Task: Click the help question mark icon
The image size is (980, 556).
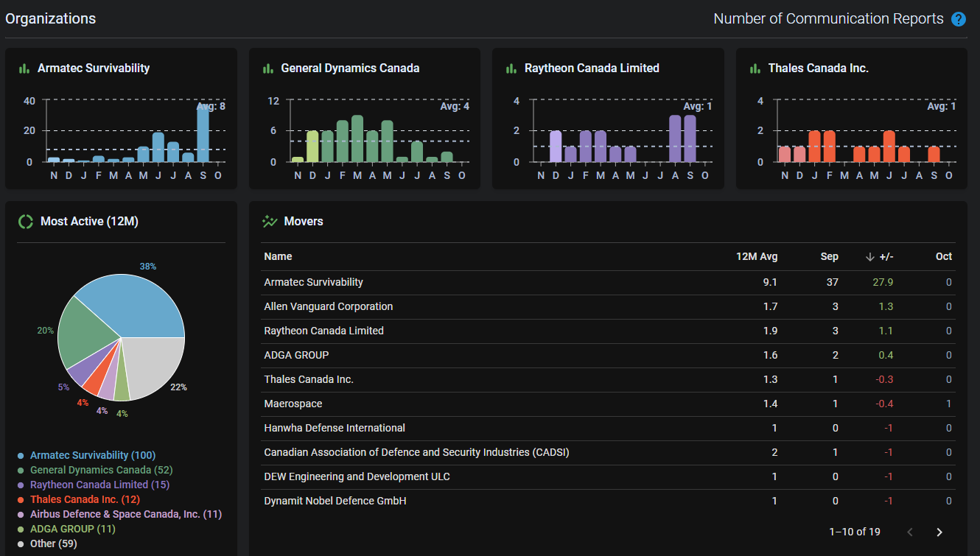Action: coord(959,19)
